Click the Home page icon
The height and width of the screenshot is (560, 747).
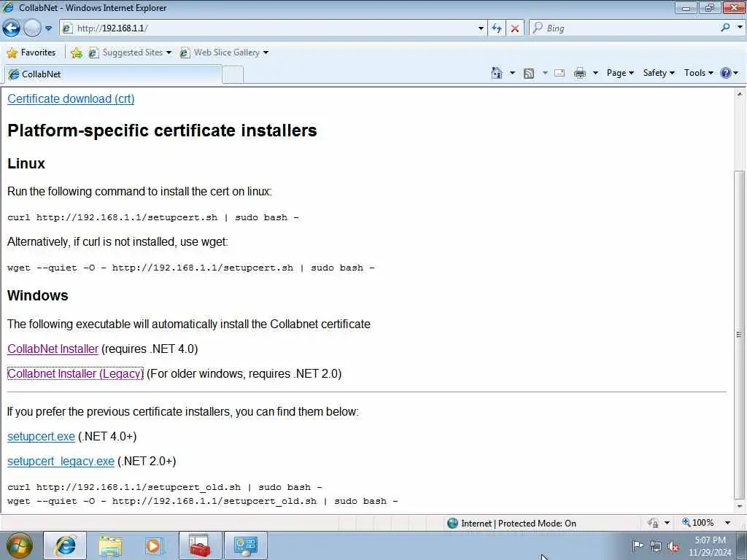496,73
